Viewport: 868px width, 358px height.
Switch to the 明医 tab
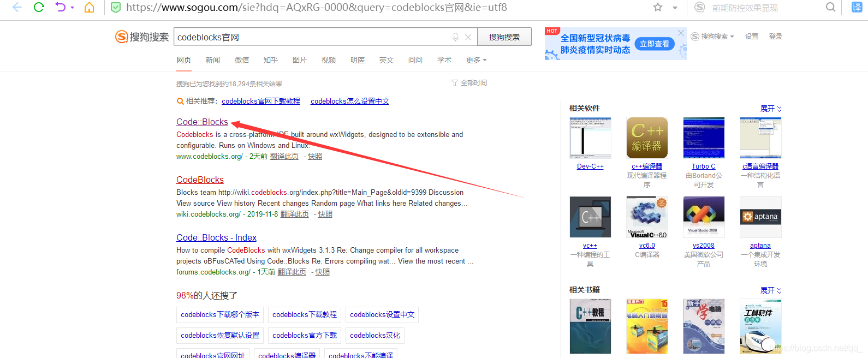point(358,60)
